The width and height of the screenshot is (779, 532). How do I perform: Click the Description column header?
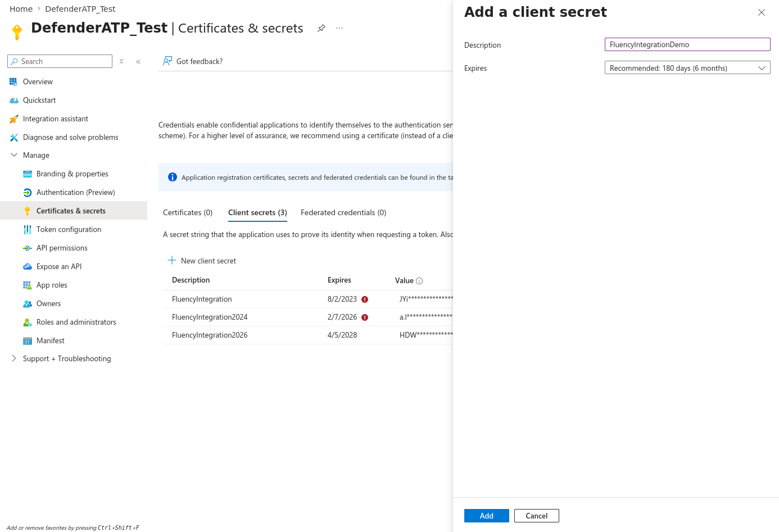[x=191, y=280]
